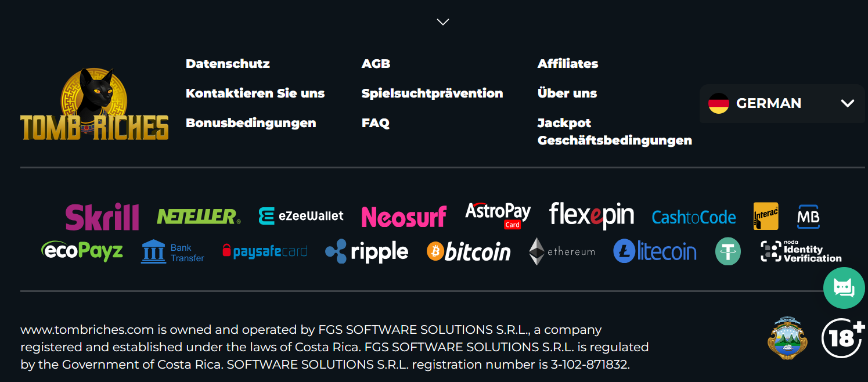Click the MB payment icon
Screen dimensions: 868x382
[808, 217]
